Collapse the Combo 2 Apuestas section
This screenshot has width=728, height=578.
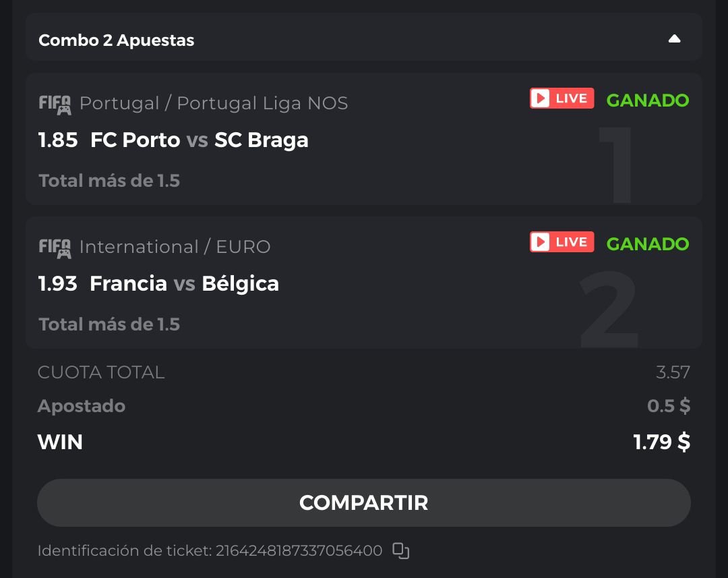click(674, 39)
